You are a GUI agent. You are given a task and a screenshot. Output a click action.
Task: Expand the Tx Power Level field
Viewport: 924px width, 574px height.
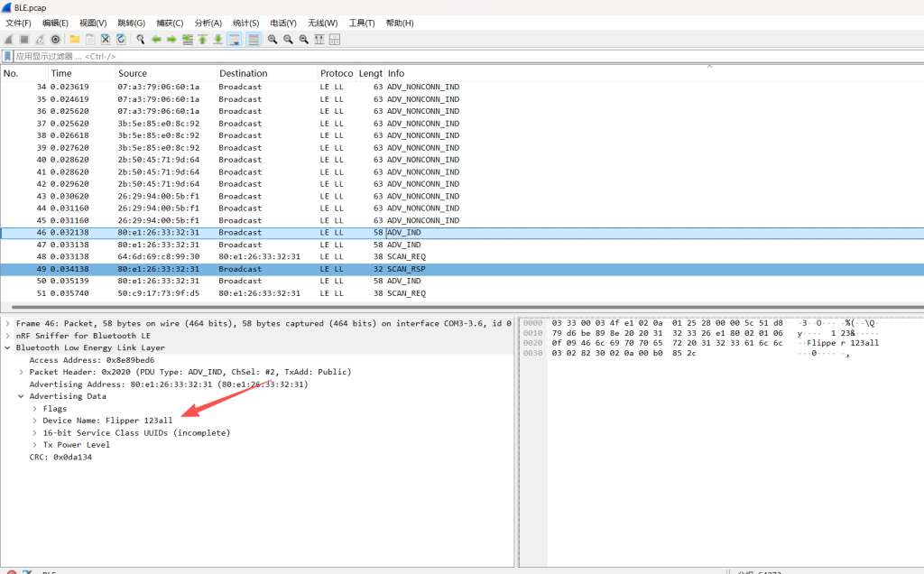(34, 445)
